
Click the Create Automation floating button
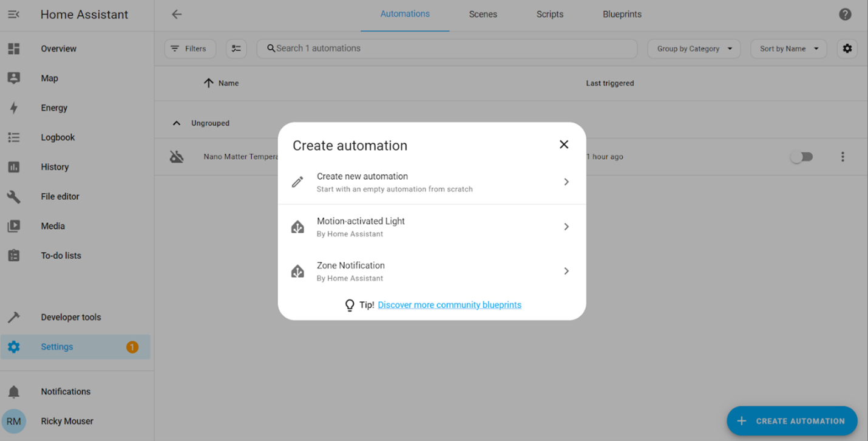pyautogui.click(x=792, y=421)
